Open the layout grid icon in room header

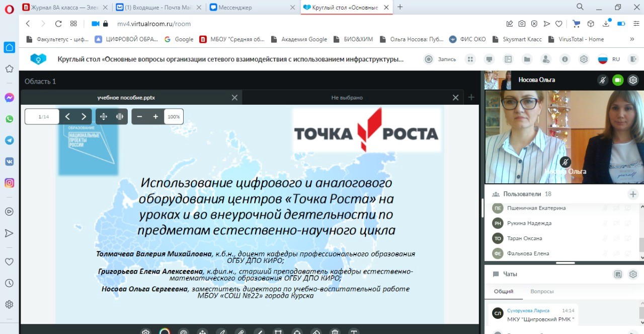[x=470, y=59]
